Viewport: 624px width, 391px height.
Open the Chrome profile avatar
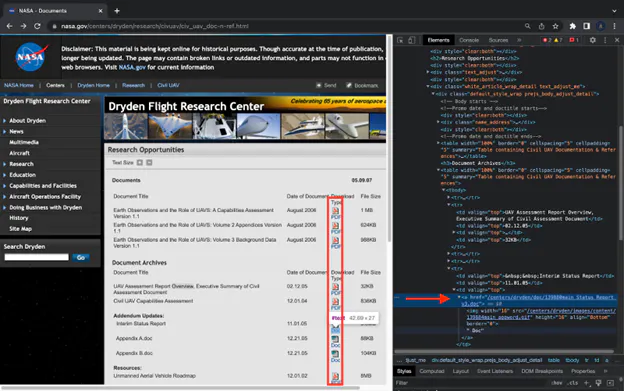(x=601, y=26)
